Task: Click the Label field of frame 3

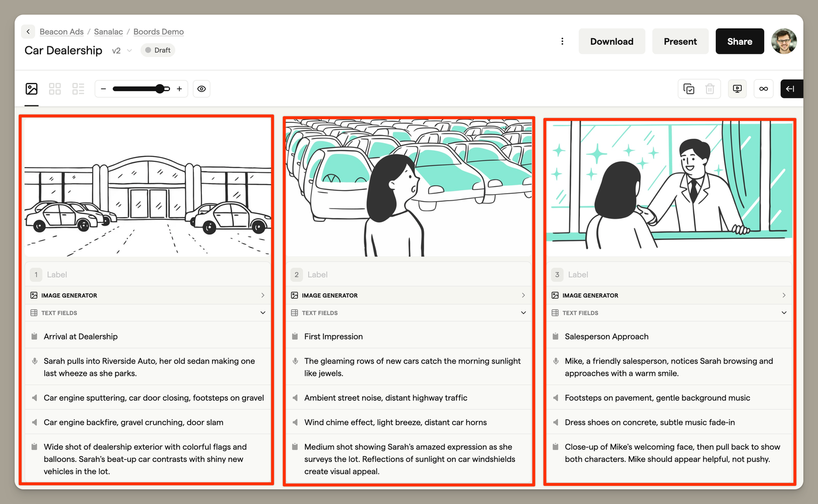Action: pos(578,275)
